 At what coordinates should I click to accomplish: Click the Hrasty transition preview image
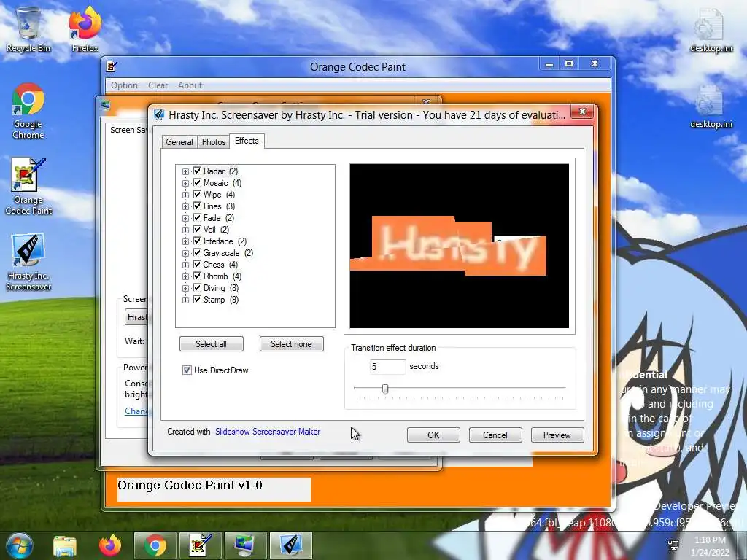tap(460, 246)
